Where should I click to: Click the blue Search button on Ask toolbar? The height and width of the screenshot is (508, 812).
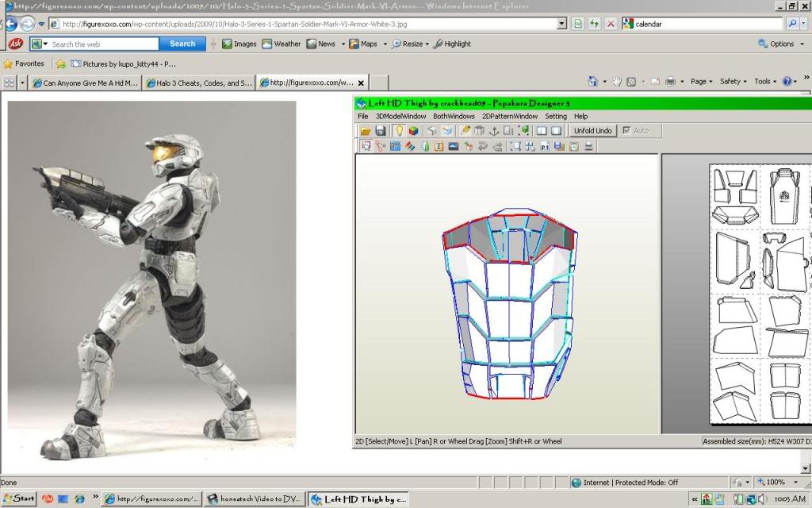coord(182,44)
